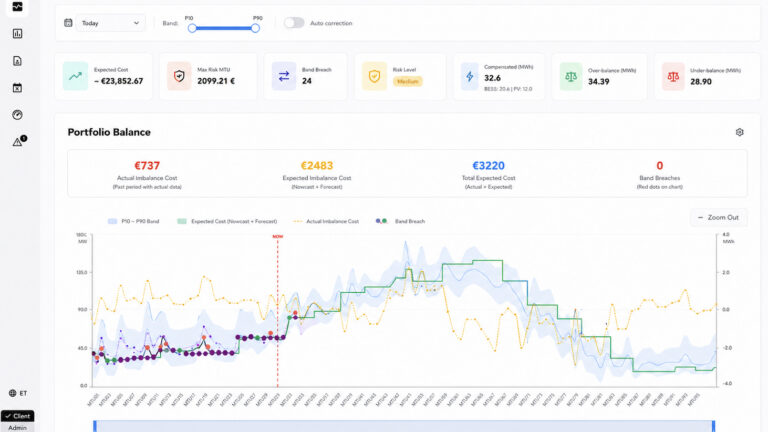768x432 pixels.
Task: Open Portfolio Balance settings gear
Action: click(x=740, y=132)
